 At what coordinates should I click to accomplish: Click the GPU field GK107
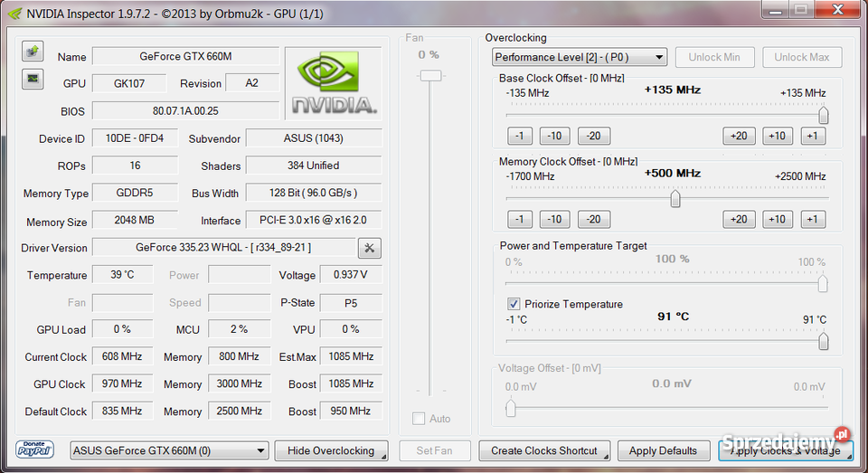[x=129, y=83]
